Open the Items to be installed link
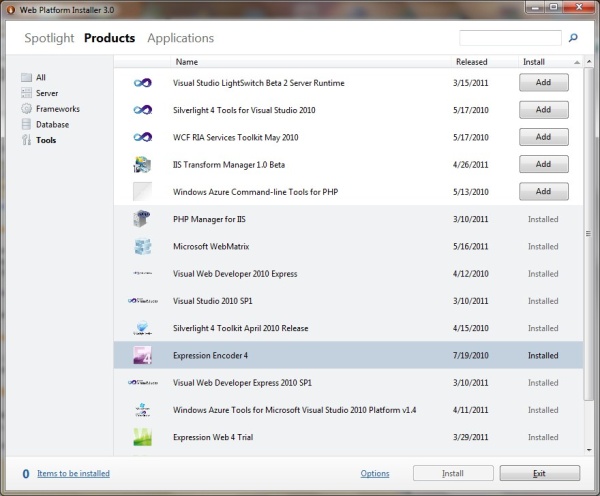This screenshot has height=496, width=600. tap(73, 473)
